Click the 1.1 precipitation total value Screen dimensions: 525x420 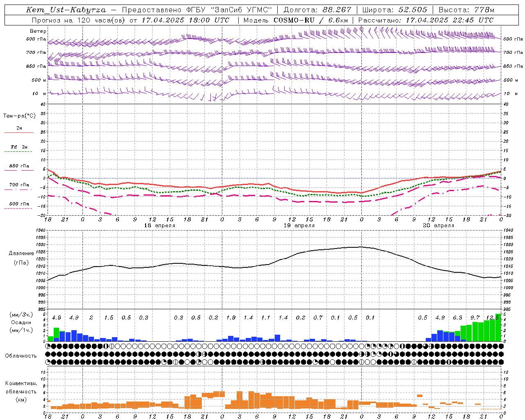tap(266, 317)
